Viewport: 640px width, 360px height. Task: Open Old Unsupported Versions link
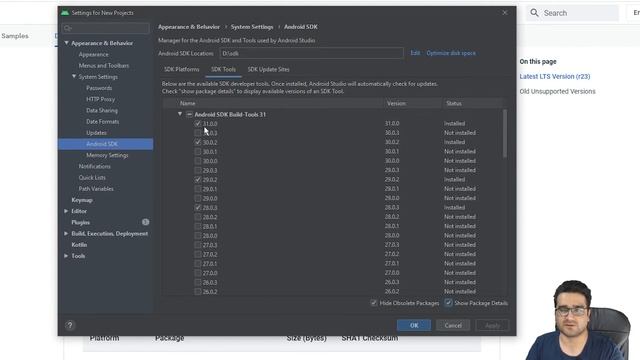point(557,91)
